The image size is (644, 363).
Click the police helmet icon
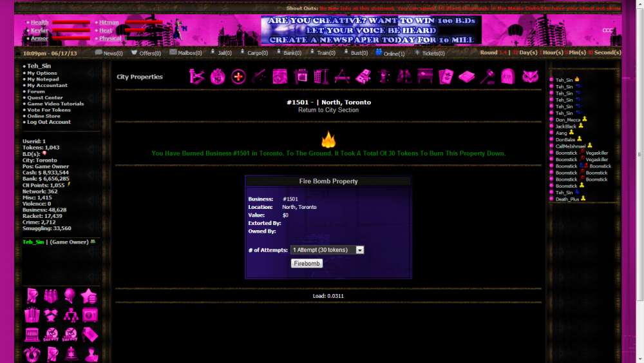[71, 353]
